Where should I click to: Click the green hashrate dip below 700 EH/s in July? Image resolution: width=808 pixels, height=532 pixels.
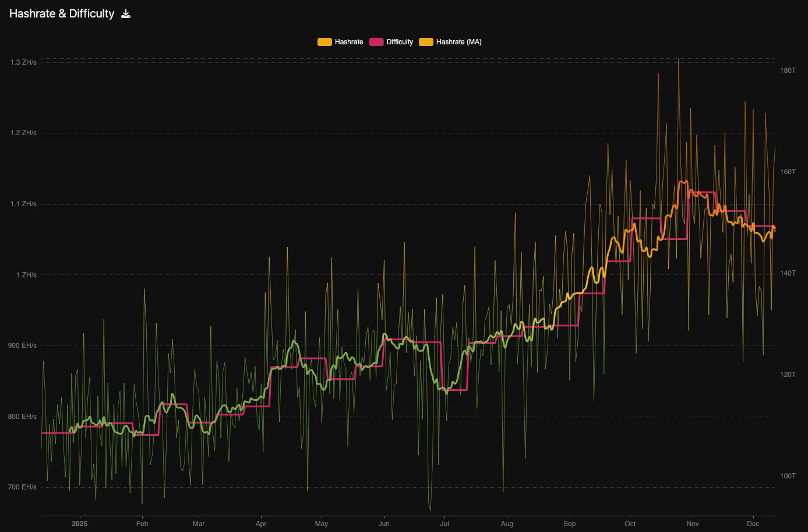point(431,507)
